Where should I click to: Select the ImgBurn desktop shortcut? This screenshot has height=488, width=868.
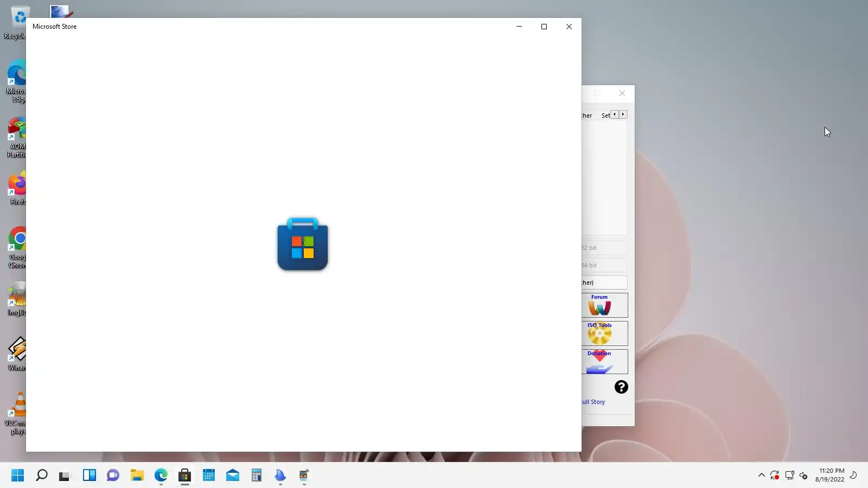[17, 299]
